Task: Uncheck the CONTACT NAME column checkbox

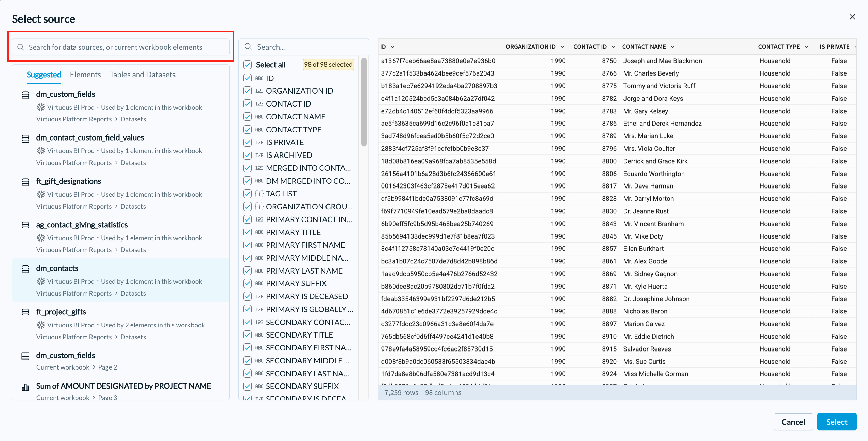Action: [247, 117]
